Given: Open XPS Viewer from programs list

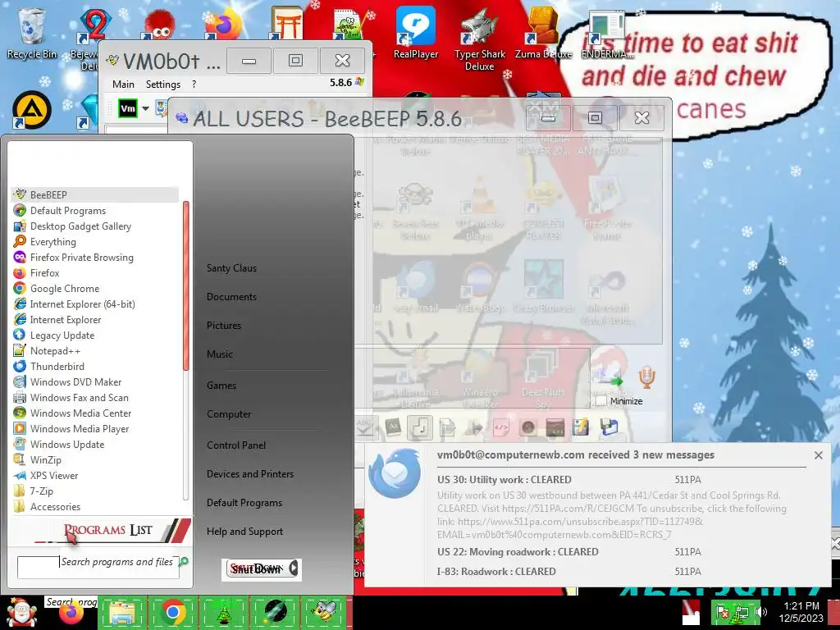Looking at the screenshot, I should [95, 475].
